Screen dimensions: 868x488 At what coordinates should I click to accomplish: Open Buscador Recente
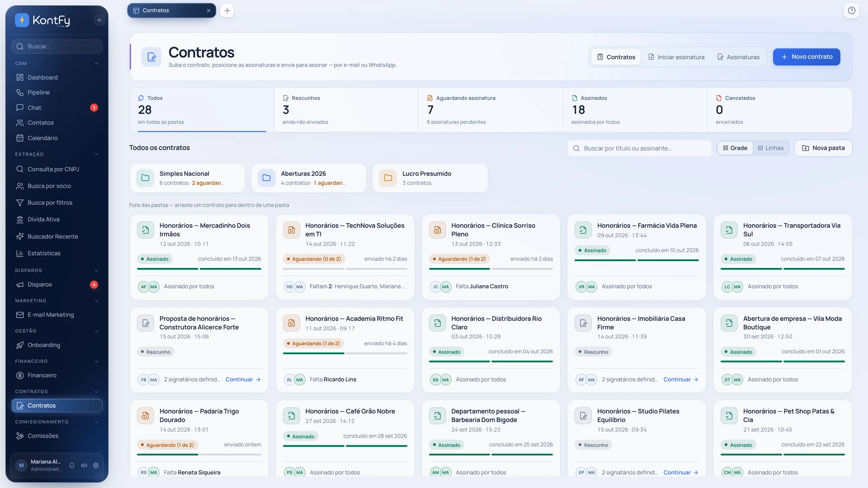coord(57,236)
